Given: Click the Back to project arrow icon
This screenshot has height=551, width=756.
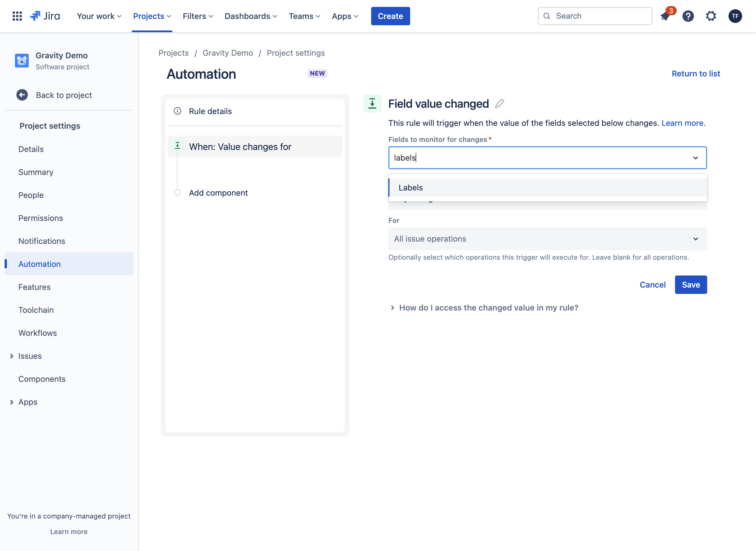Looking at the screenshot, I should click(22, 95).
